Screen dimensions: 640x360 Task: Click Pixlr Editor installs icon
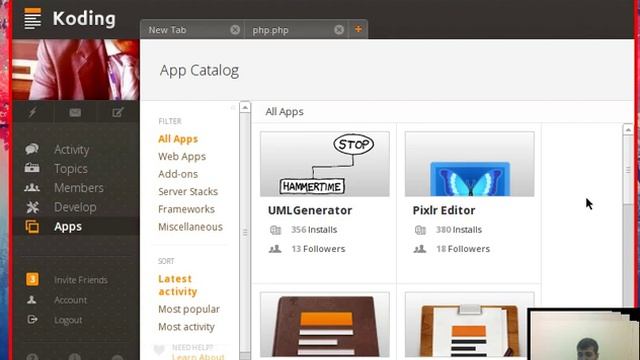click(x=420, y=230)
